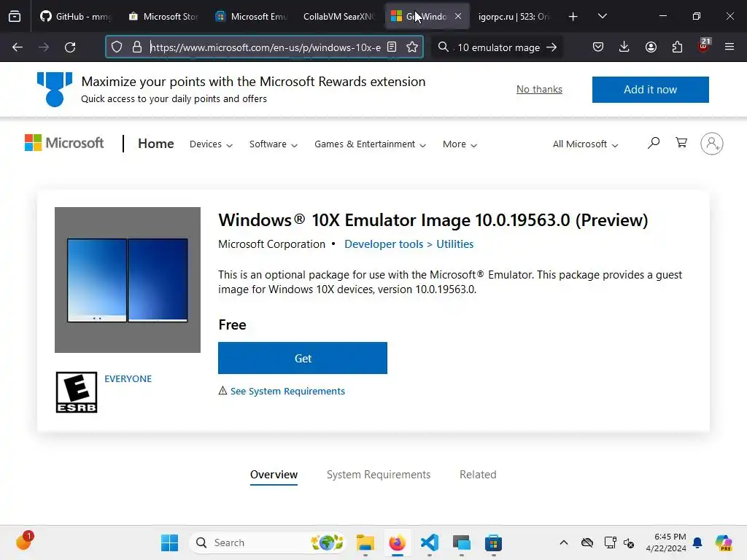The width and height of the screenshot is (747, 560).
Task: Click the Firefox taskbar icon
Action: pyautogui.click(x=398, y=542)
